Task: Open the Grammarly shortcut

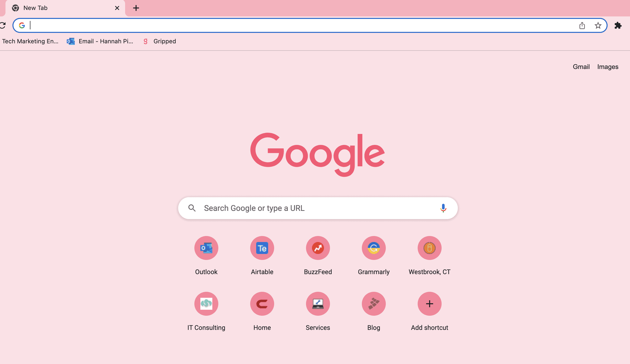Action: [374, 256]
